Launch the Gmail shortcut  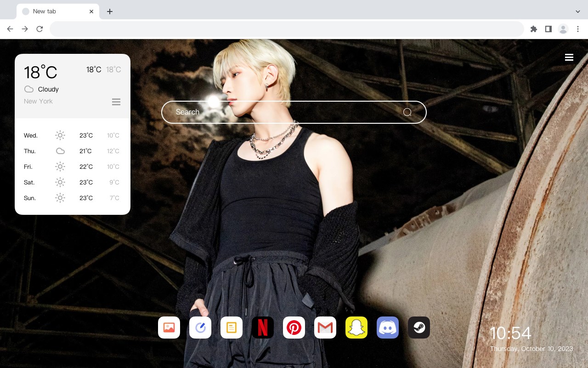(x=325, y=328)
